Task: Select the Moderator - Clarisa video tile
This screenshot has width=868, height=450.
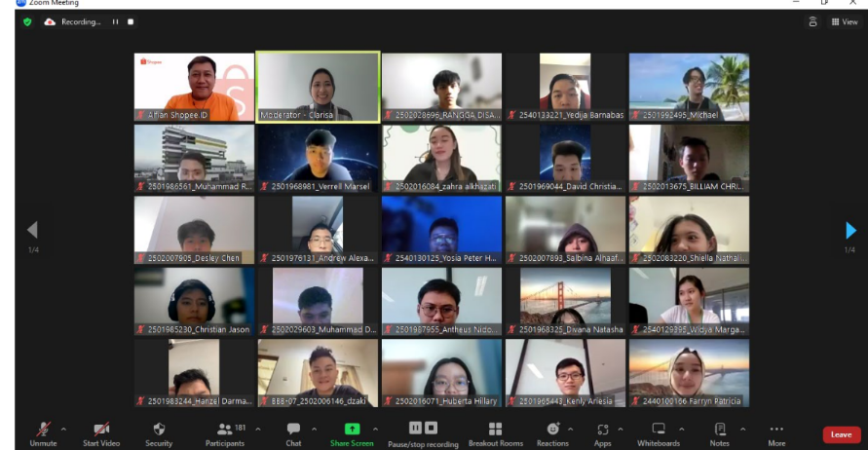Action: coord(318,87)
